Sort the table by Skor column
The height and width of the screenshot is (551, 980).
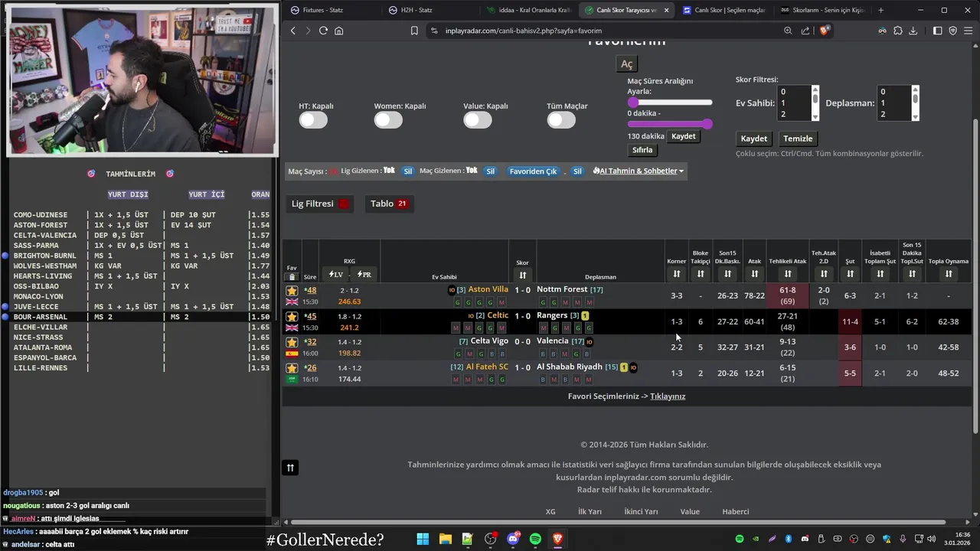[522, 275]
